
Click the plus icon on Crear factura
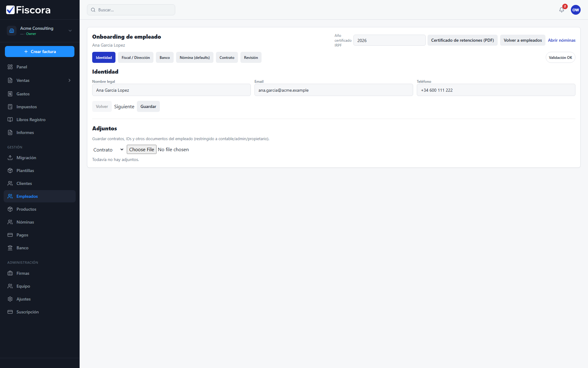click(26, 52)
